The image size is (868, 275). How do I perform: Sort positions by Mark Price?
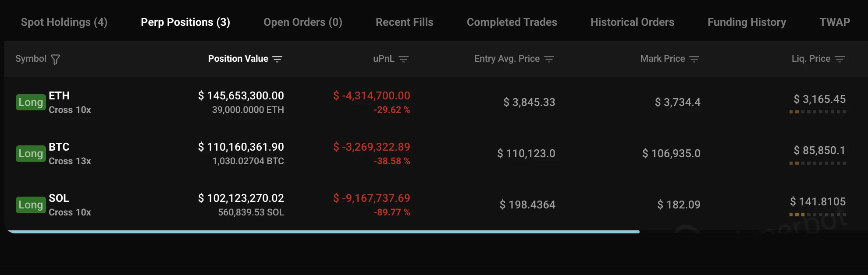tap(694, 59)
